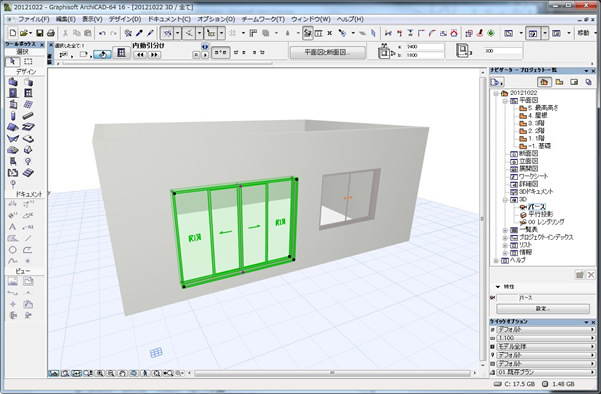The width and height of the screenshot is (601, 394).
Task: Open the ファイル(F) menu
Action: (x=34, y=19)
